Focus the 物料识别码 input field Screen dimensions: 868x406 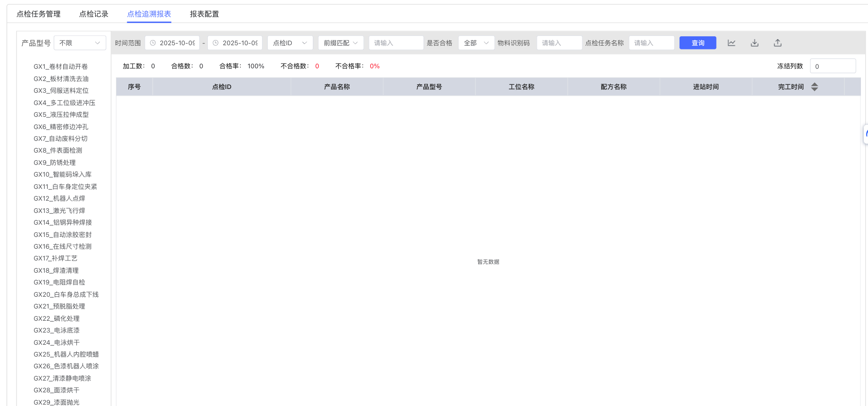(x=559, y=43)
